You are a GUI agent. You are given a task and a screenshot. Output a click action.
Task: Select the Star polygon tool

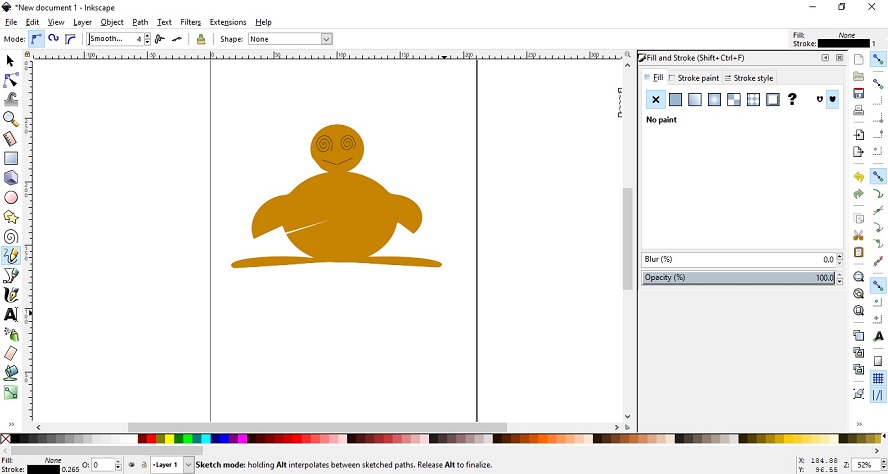click(11, 217)
